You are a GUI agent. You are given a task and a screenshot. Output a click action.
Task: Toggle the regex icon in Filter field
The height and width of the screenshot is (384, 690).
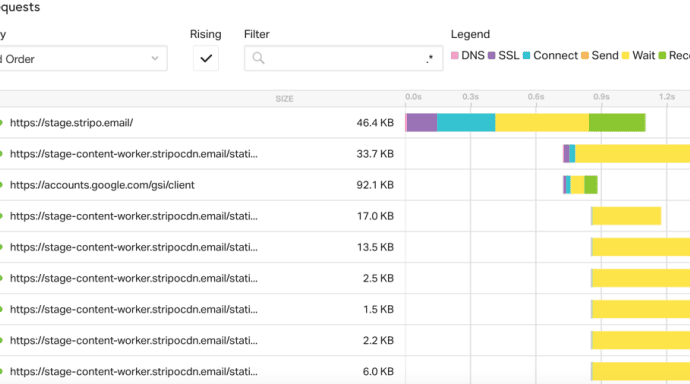coord(429,59)
